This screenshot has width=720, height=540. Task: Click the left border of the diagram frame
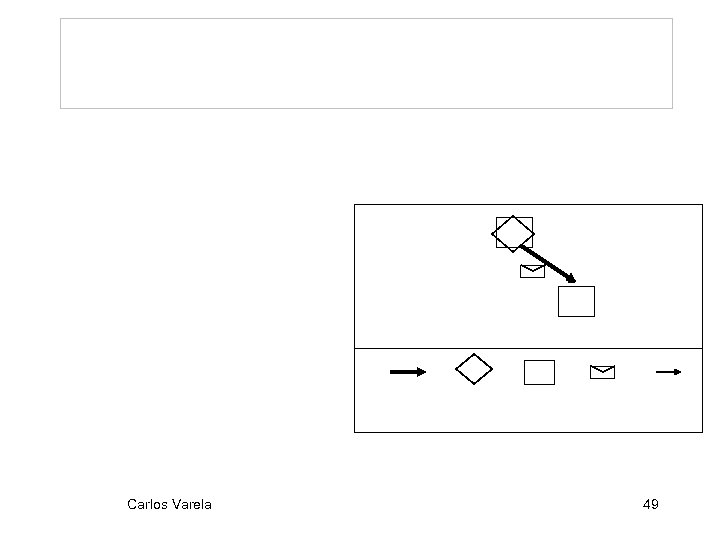tap(354, 300)
